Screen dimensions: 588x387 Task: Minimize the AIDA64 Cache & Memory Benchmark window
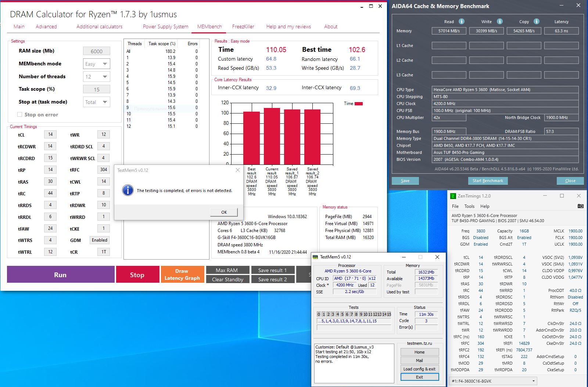click(562, 6)
